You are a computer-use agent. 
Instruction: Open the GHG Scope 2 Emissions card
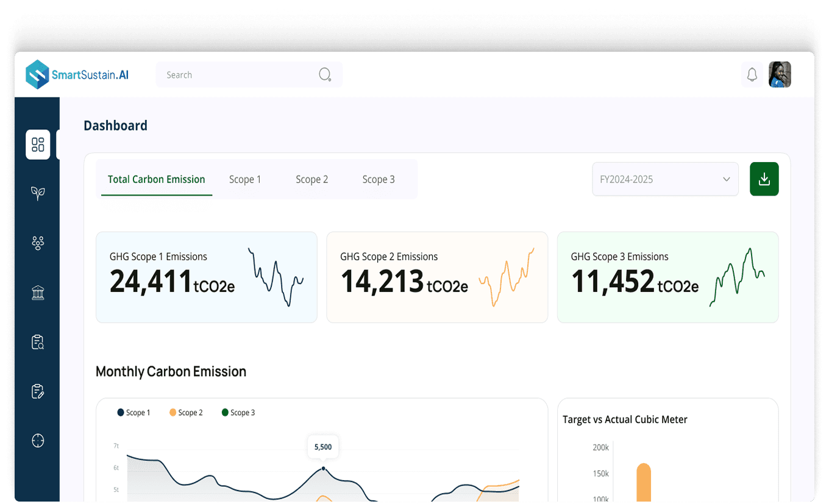click(437, 277)
